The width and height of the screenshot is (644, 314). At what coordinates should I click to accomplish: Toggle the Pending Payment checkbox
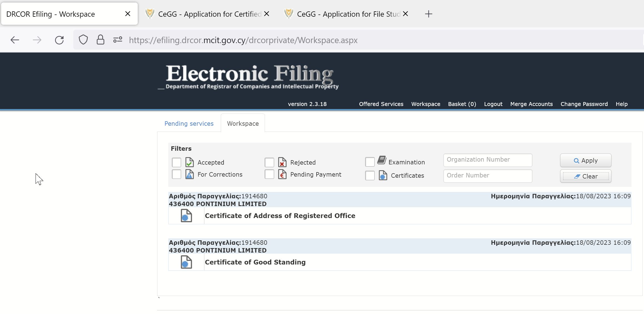pos(269,174)
